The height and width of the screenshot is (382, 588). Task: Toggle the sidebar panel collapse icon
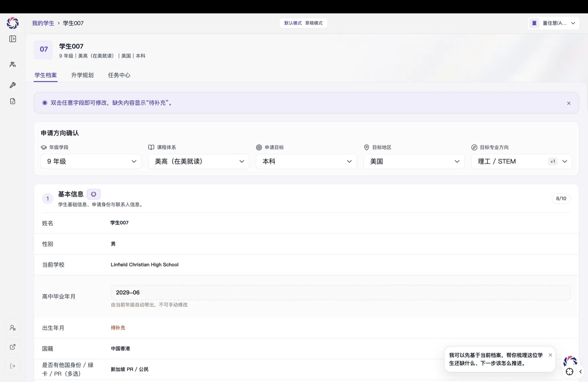(13, 39)
